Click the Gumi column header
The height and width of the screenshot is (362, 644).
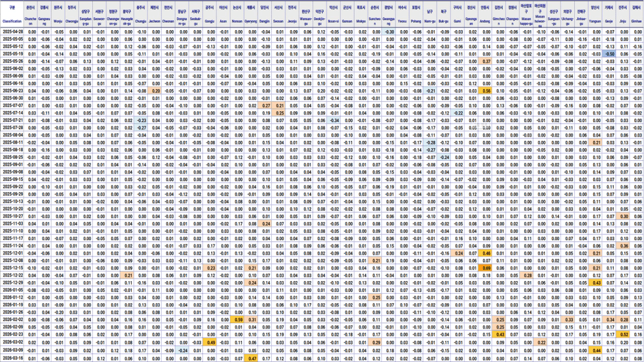(457, 15)
